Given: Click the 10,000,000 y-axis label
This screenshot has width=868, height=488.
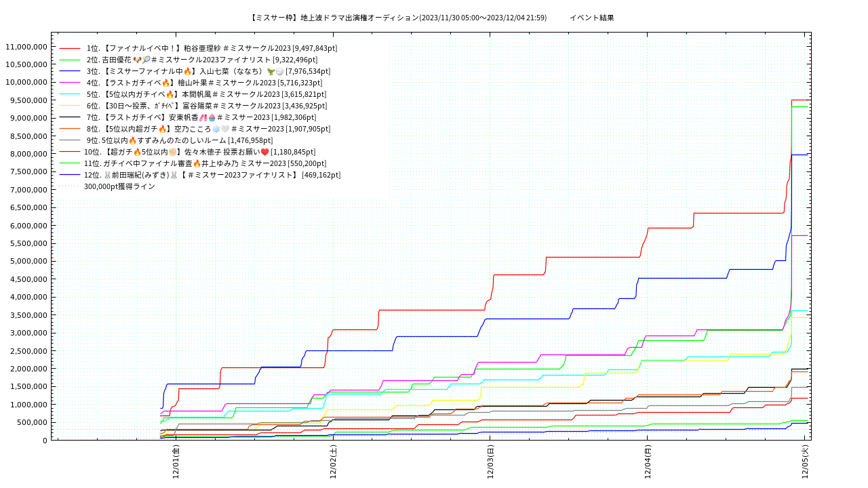Looking at the screenshot, I should click(26, 82).
